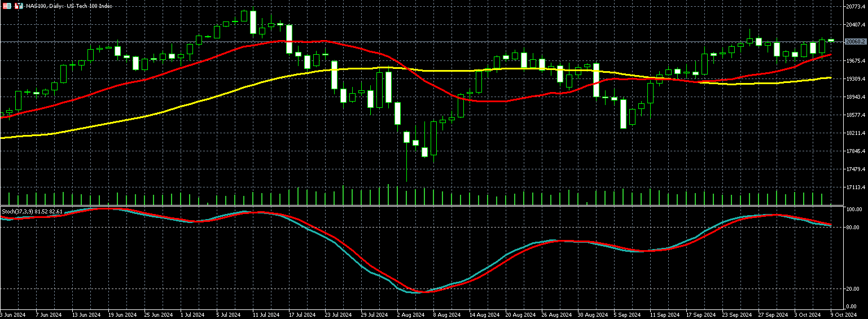Image resolution: width=868 pixels, height=319 pixels.
Task: Click the 13 Jun 2024 date label
Action: point(86,314)
